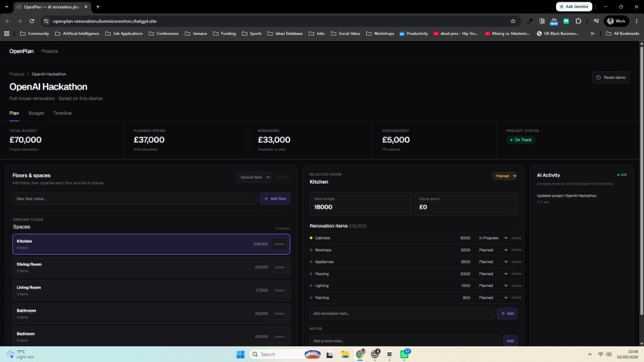Click the OpenPlan logo
The width and height of the screenshot is (644, 362).
coord(22,51)
